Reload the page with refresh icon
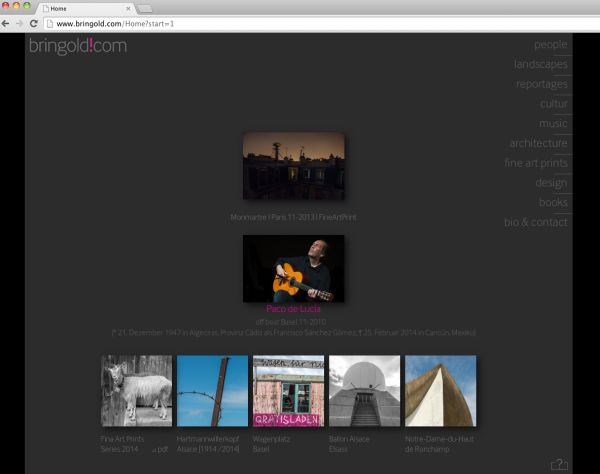600x474 pixels. (33, 22)
